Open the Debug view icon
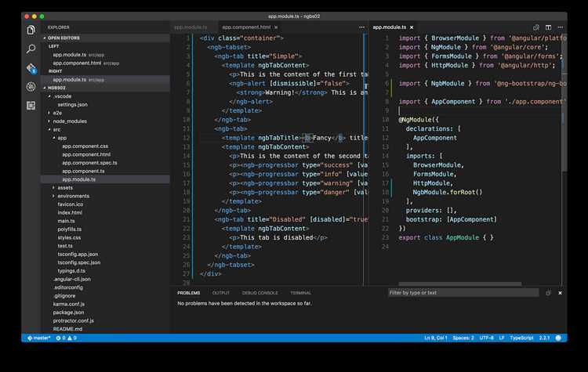The width and height of the screenshot is (588, 372). point(31,86)
